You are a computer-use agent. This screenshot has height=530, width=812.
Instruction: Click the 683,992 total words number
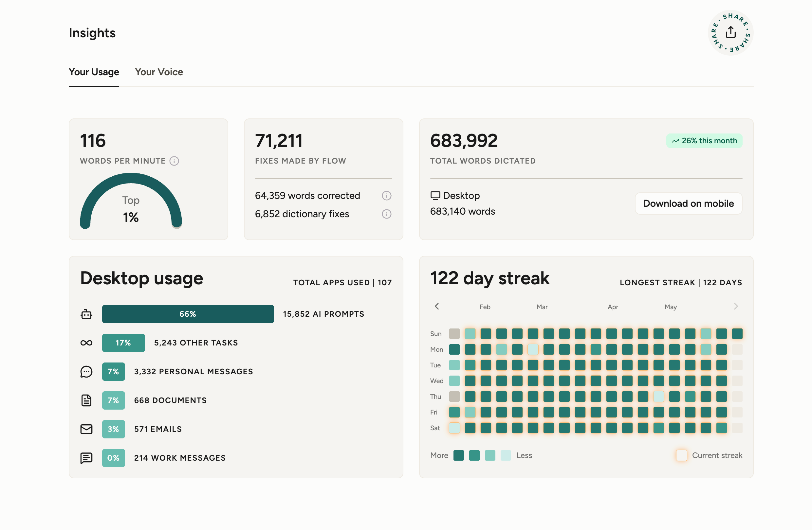[464, 141]
